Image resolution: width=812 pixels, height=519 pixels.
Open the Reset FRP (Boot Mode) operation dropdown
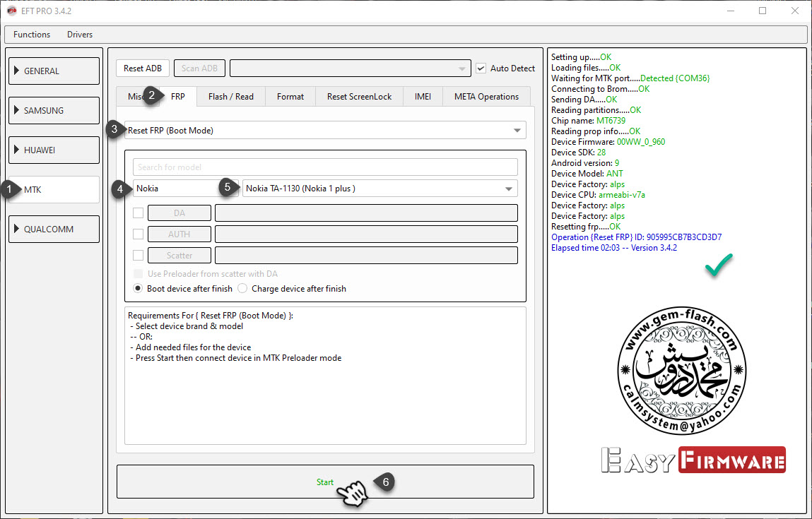[325, 131]
